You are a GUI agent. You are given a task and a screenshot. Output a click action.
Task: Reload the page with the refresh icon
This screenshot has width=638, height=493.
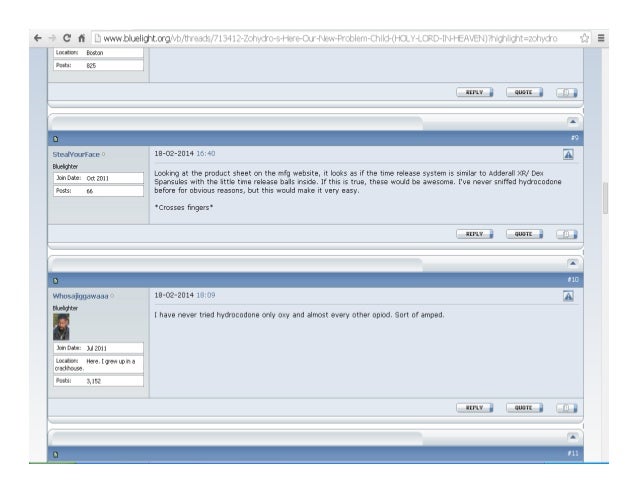67,38
